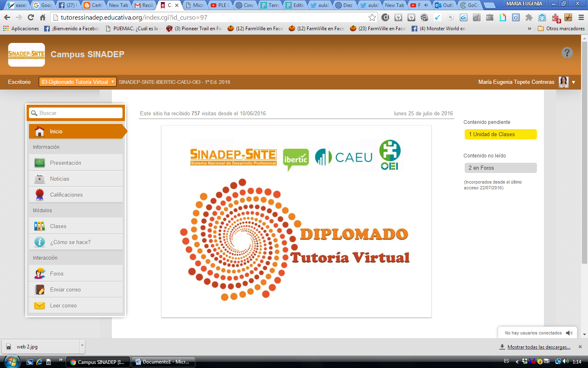
Task: Open the Escritorio menu item
Action: coord(19,82)
